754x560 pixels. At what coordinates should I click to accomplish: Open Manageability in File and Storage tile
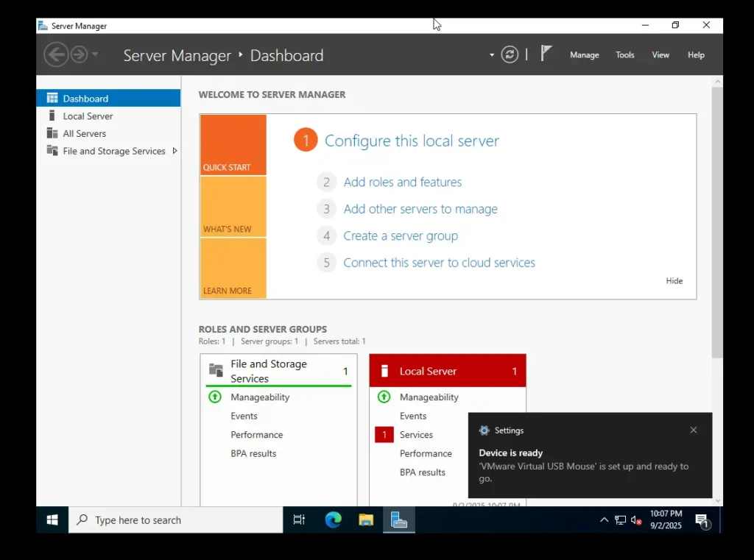tap(260, 397)
